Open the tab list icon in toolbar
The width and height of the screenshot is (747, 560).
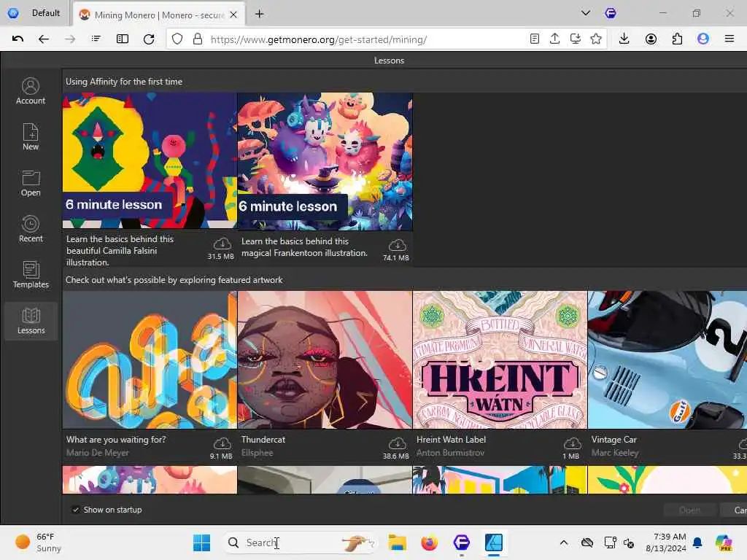click(96, 39)
